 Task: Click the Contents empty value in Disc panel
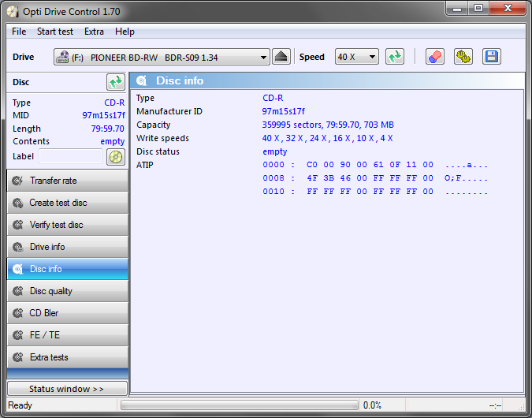coord(112,141)
